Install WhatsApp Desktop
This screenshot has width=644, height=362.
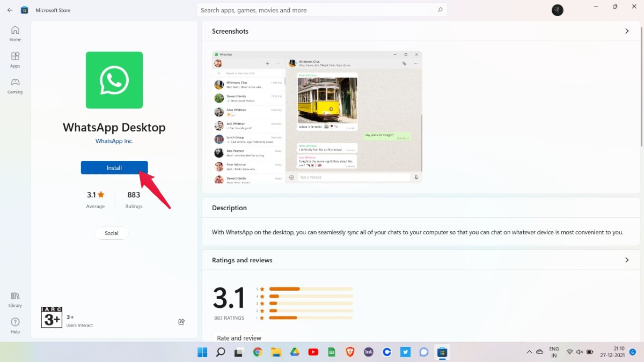click(x=114, y=167)
